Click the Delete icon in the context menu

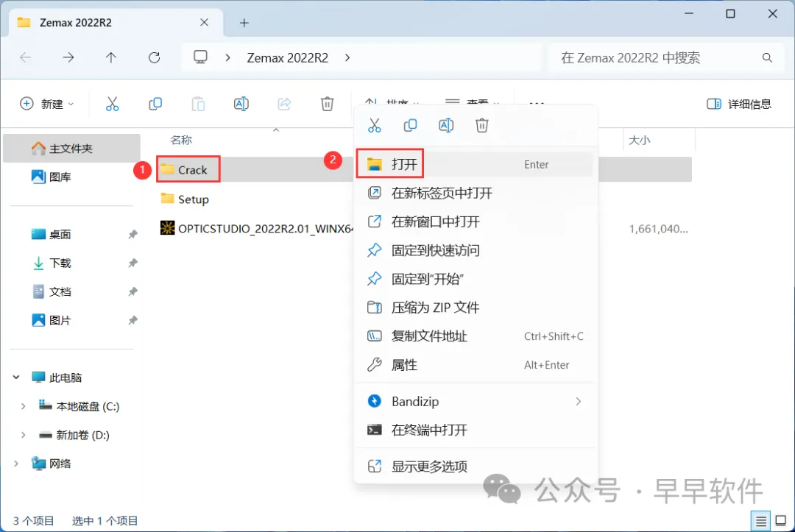click(481, 125)
